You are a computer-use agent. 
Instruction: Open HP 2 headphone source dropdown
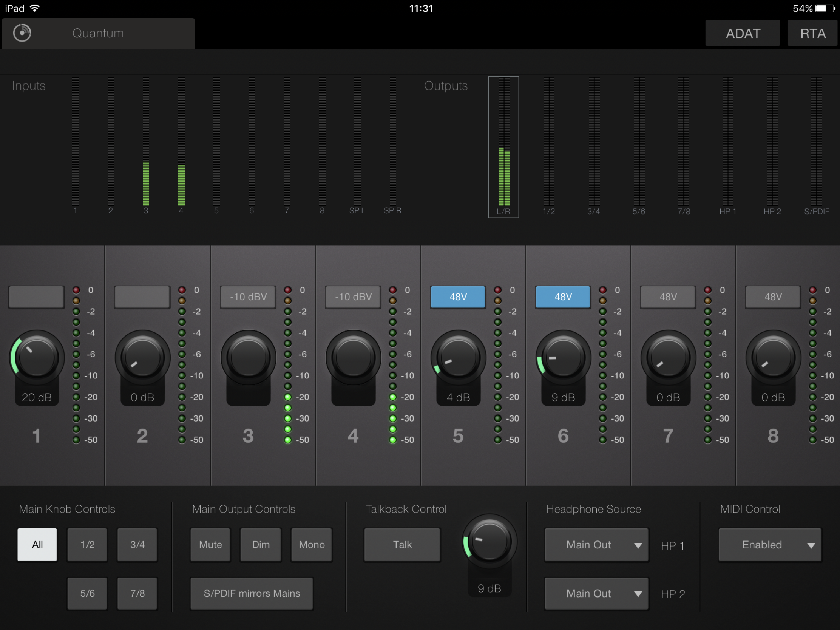(x=597, y=593)
